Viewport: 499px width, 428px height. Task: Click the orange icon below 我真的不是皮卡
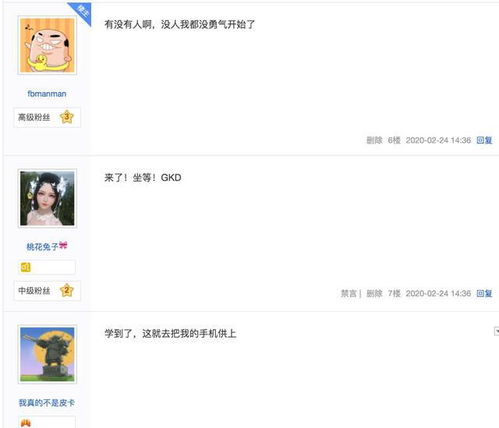tap(26, 423)
